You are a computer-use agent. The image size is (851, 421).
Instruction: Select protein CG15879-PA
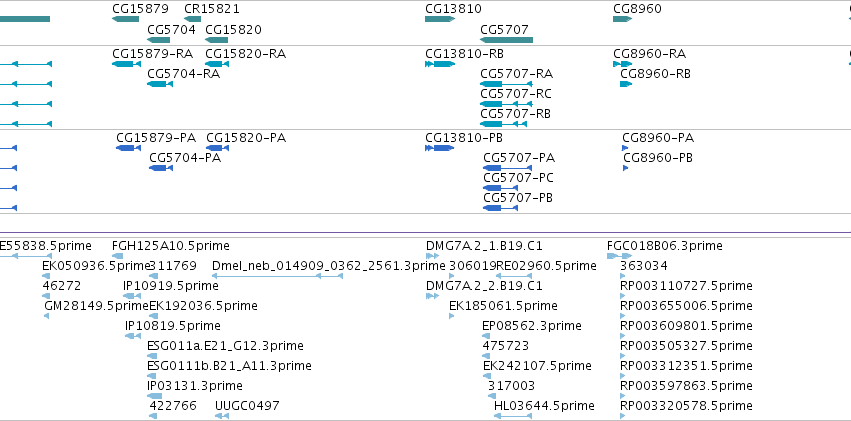click(129, 148)
